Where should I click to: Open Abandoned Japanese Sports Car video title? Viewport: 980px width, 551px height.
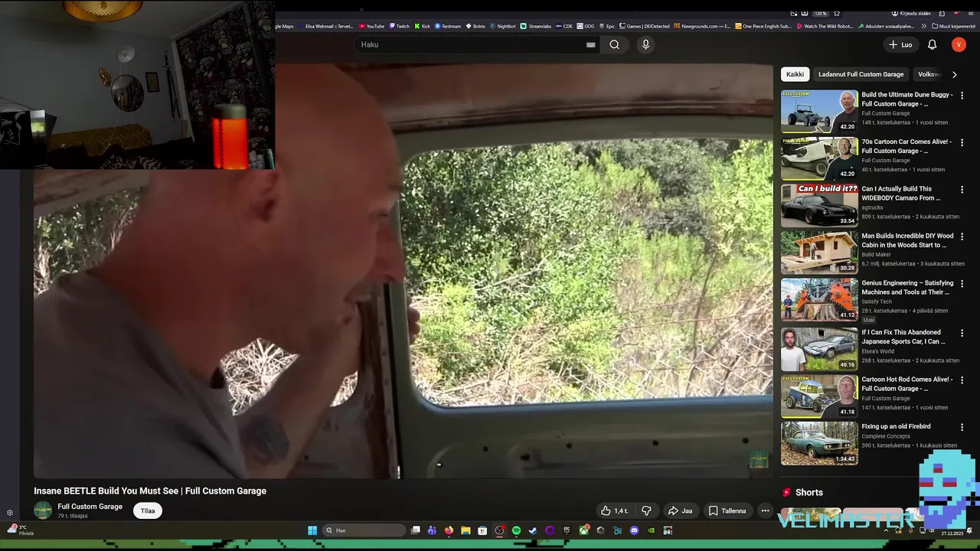click(x=903, y=337)
